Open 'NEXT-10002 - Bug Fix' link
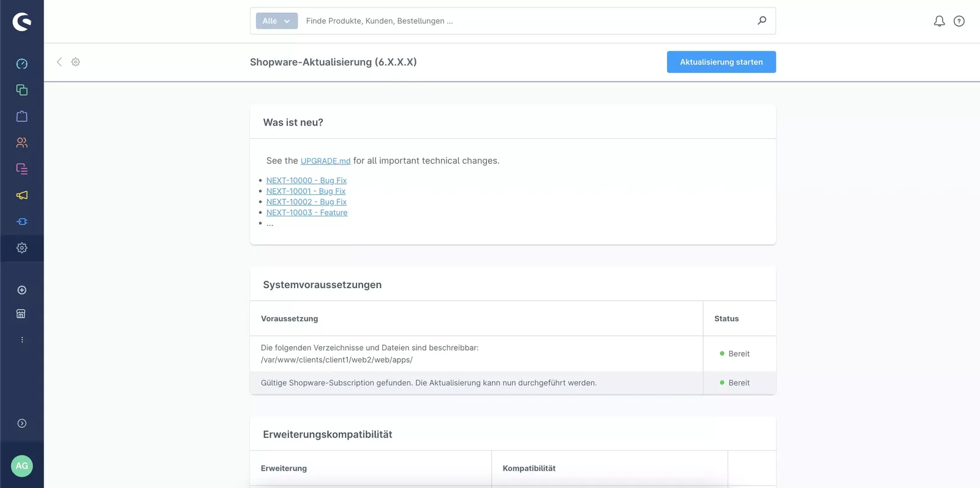This screenshot has width=980, height=488. click(x=306, y=202)
